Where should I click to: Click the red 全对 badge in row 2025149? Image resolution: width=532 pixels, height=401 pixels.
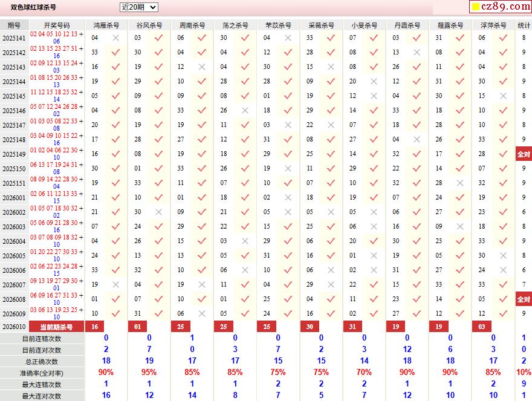[x=524, y=154]
